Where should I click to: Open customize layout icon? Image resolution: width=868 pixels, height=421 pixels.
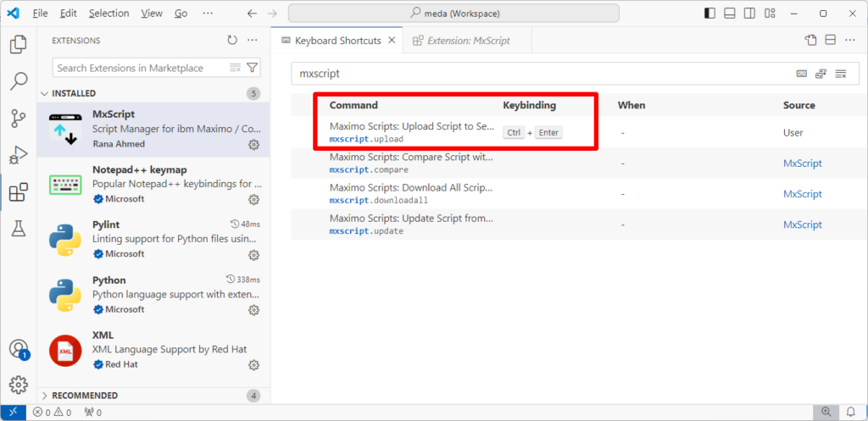(770, 14)
